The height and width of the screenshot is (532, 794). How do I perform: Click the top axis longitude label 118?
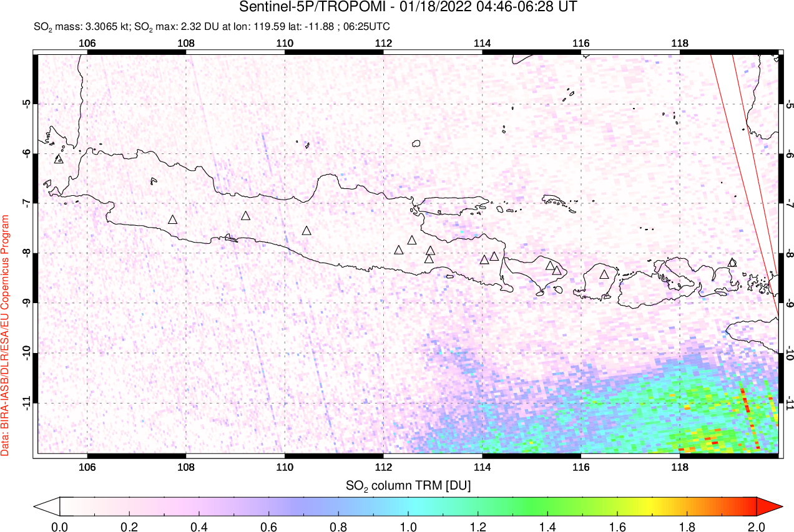click(679, 44)
